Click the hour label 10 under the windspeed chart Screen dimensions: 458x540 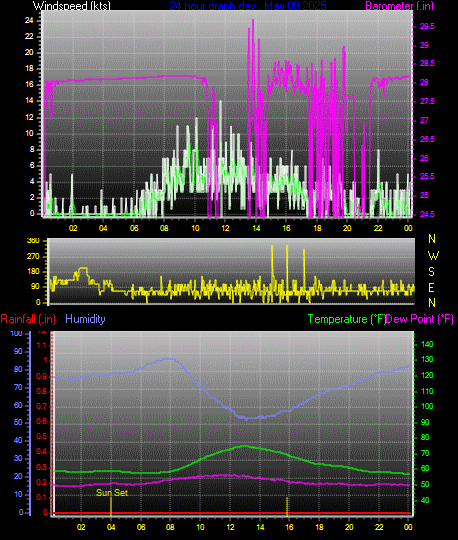click(x=195, y=228)
